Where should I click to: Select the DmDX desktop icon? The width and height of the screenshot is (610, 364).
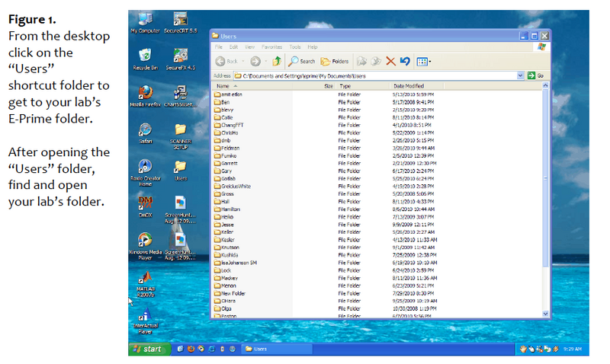click(145, 206)
